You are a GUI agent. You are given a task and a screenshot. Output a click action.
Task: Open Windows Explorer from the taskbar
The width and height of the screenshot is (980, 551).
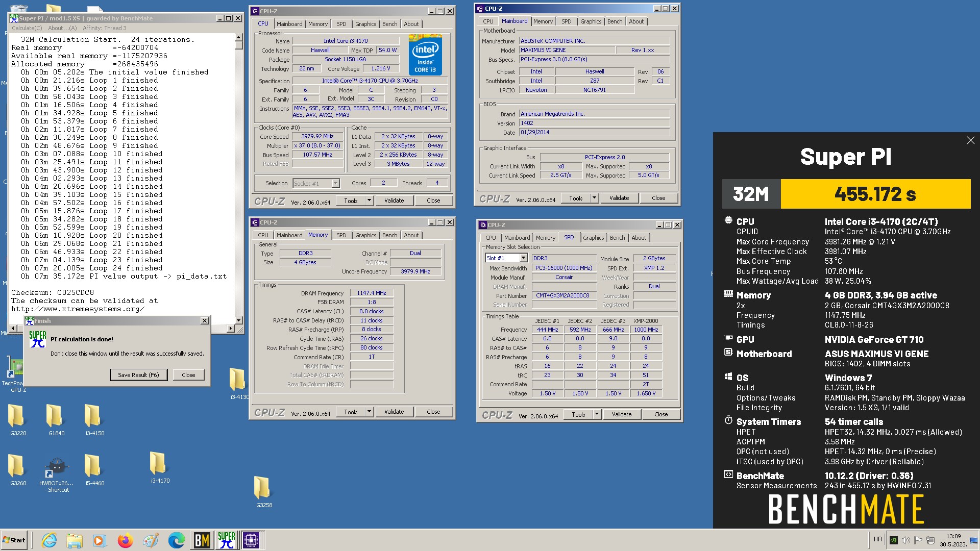[75, 540]
